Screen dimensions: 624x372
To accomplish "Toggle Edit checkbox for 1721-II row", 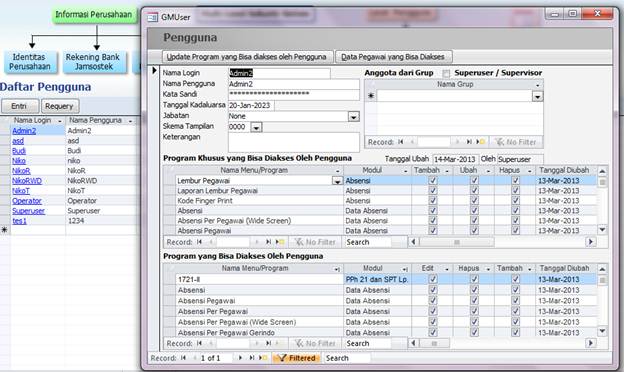I will (433, 279).
